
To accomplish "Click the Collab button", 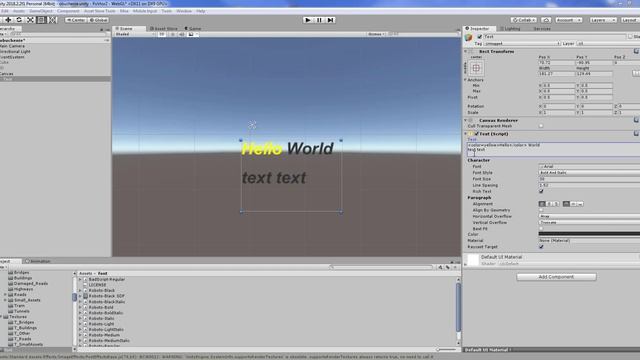I will tap(524, 20).
